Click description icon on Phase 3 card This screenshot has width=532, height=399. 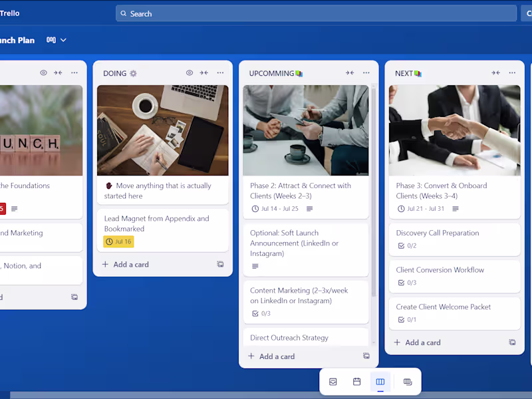point(456,209)
